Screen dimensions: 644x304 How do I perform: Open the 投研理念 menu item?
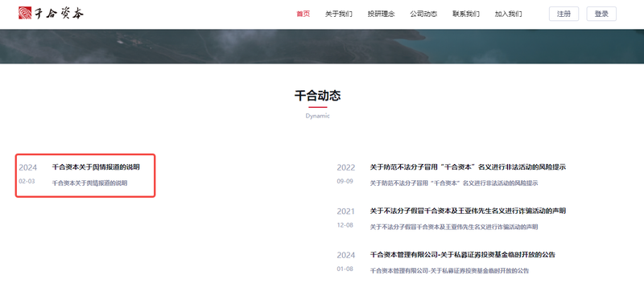[x=381, y=14]
